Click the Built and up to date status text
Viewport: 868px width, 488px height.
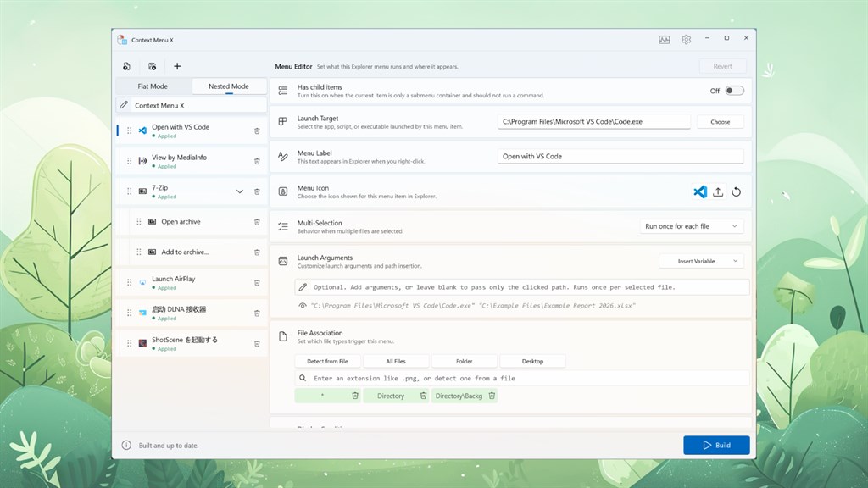tap(169, 446)
